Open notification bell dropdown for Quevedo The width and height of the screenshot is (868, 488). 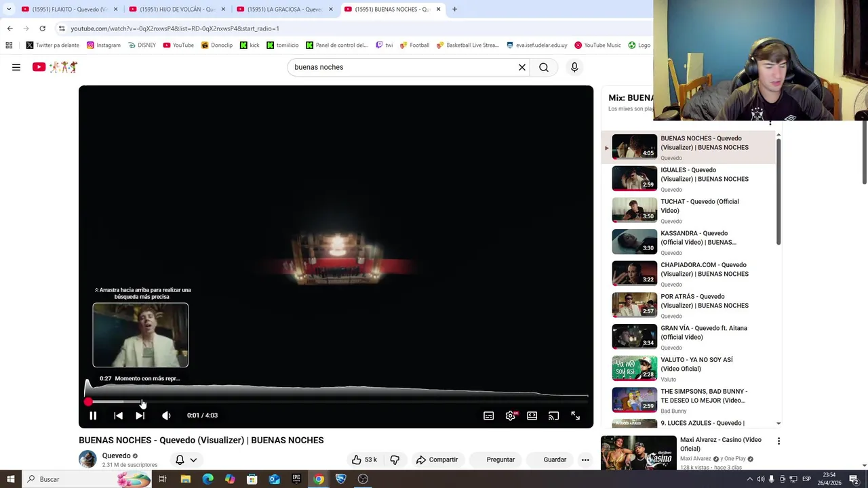(186, 460)
